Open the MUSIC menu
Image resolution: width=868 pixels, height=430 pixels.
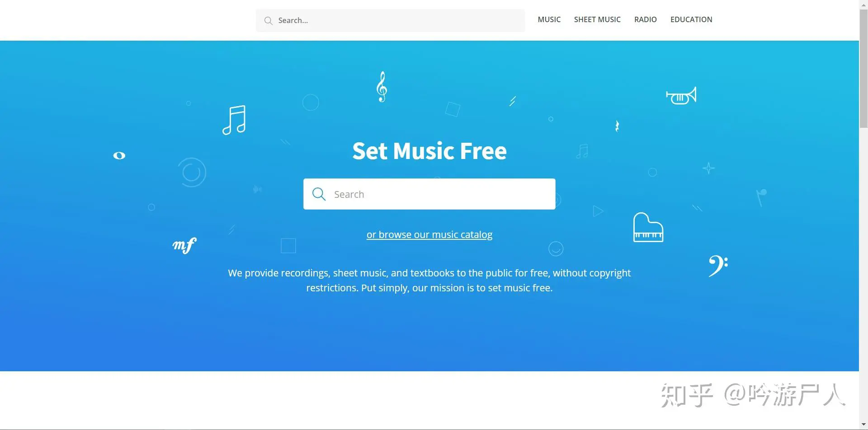point(549,19)
